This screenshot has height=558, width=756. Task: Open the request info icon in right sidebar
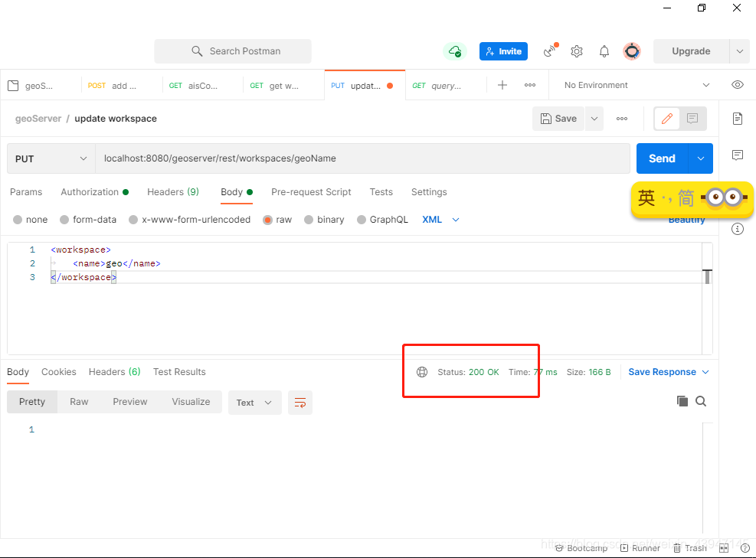[x=737, y=229]
